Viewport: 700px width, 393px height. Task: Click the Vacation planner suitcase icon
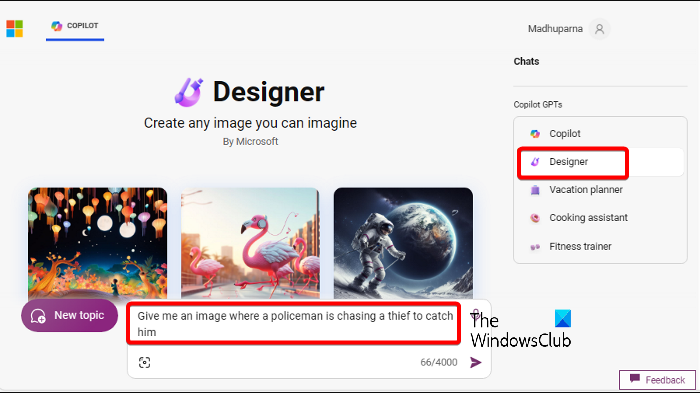535,190
